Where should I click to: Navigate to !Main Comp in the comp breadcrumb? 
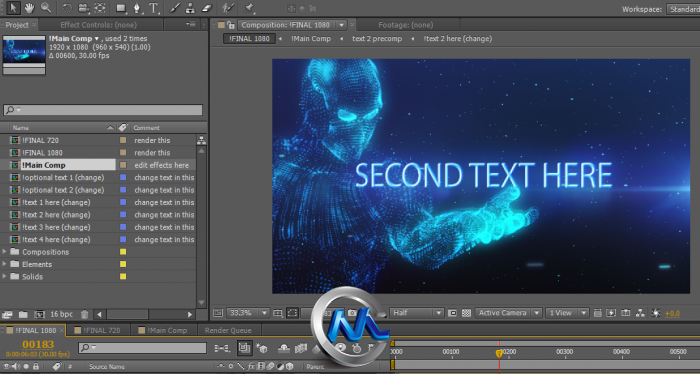(x=311, y=38)
